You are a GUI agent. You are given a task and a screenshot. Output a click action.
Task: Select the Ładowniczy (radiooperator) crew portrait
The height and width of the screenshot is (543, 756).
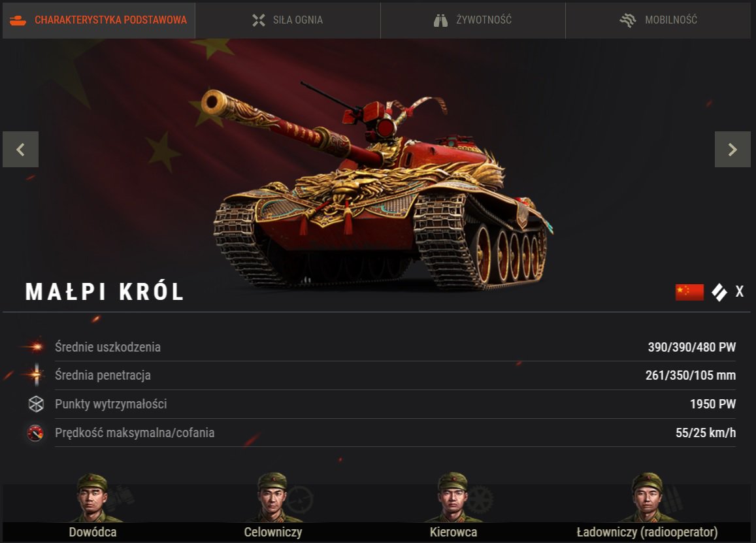click(648, 498)
